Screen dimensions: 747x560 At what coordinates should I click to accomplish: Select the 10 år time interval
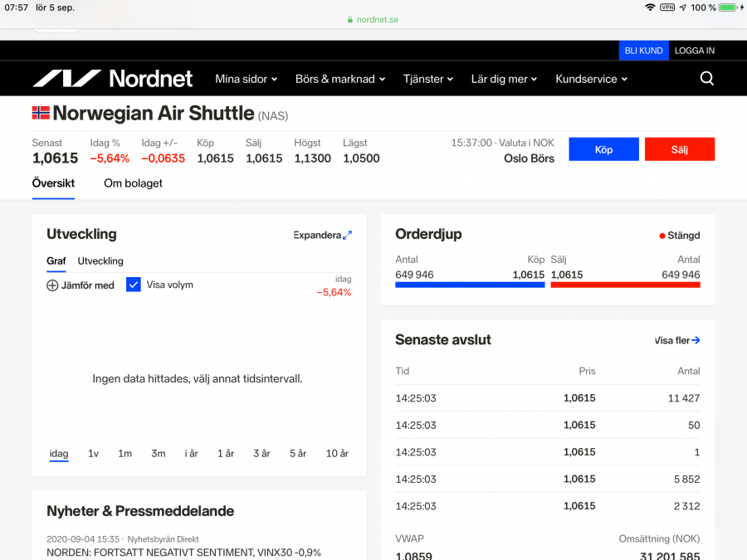pos(337,454)
